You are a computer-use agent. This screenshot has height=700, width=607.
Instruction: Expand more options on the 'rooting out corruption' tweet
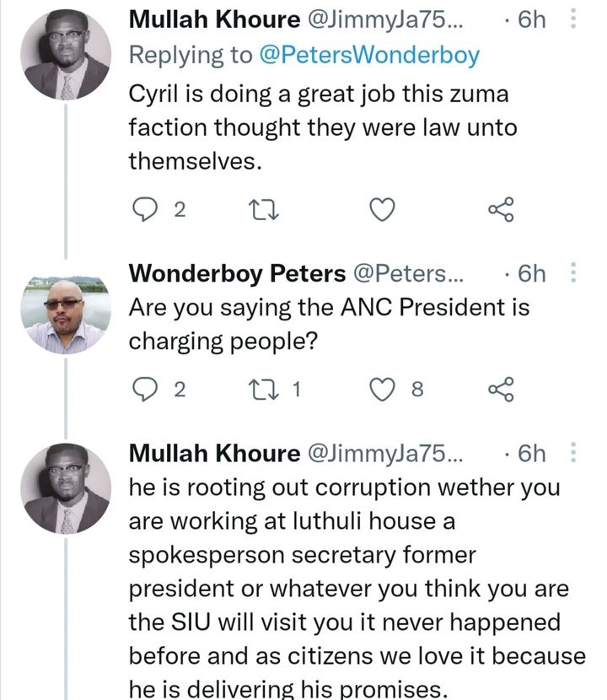pos(573,453)
